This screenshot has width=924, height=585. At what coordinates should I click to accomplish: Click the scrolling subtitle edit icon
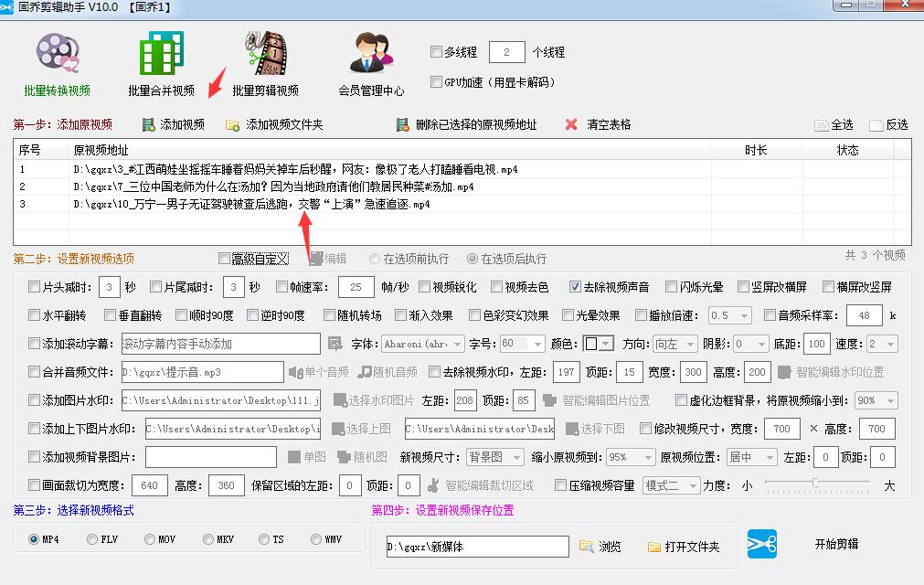point(335,344)
